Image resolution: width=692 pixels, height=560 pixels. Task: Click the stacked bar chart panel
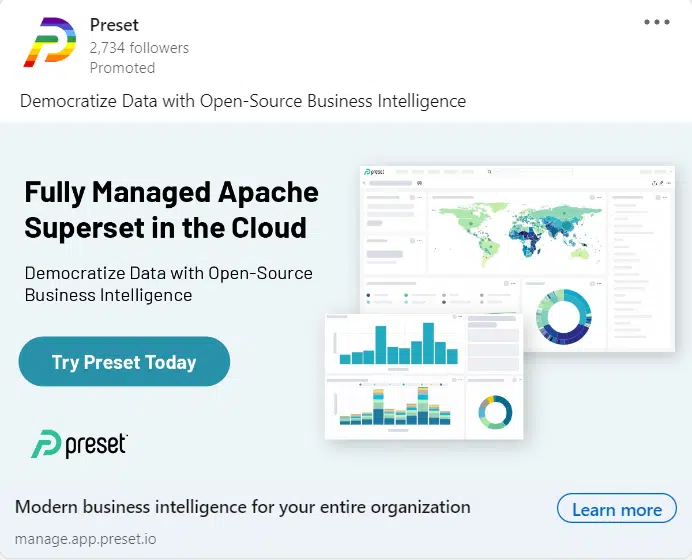(394, 407)
